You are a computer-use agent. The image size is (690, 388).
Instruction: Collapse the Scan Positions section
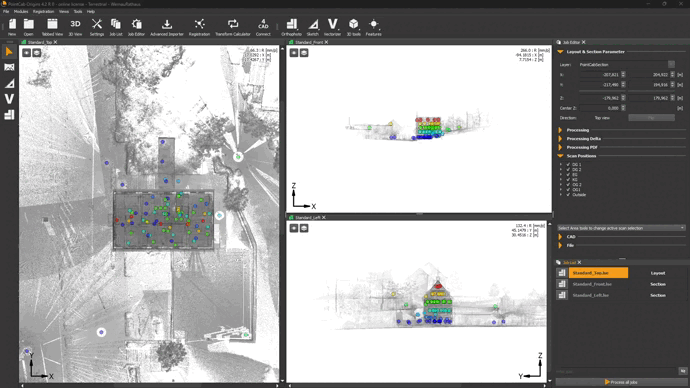560,156
